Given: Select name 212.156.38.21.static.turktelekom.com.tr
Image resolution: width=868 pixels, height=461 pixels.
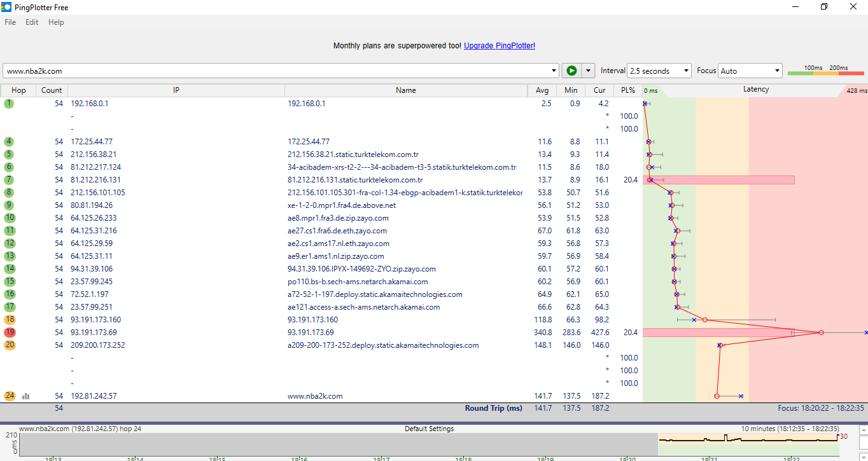Looking at the screenshot, I should click(x=353, y=154).
